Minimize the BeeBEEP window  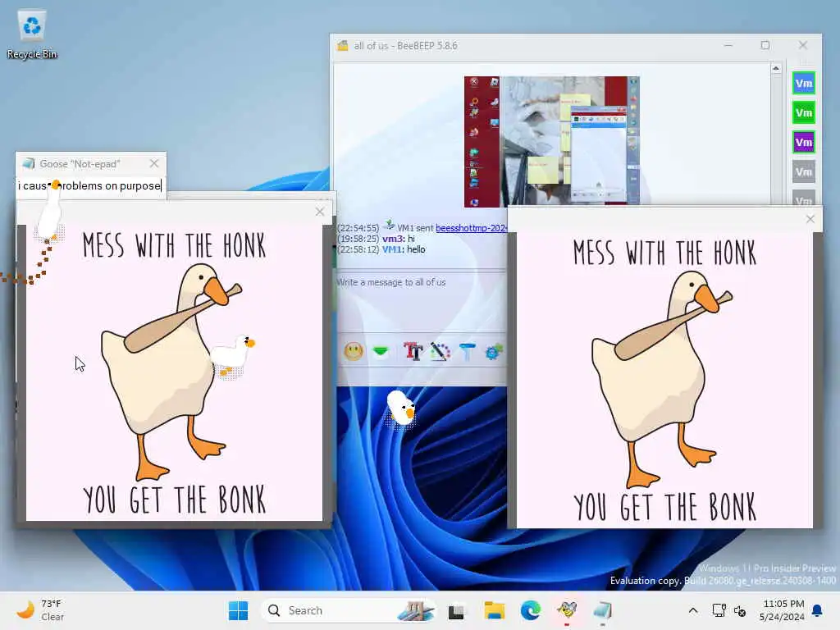[x=728, y=46]
